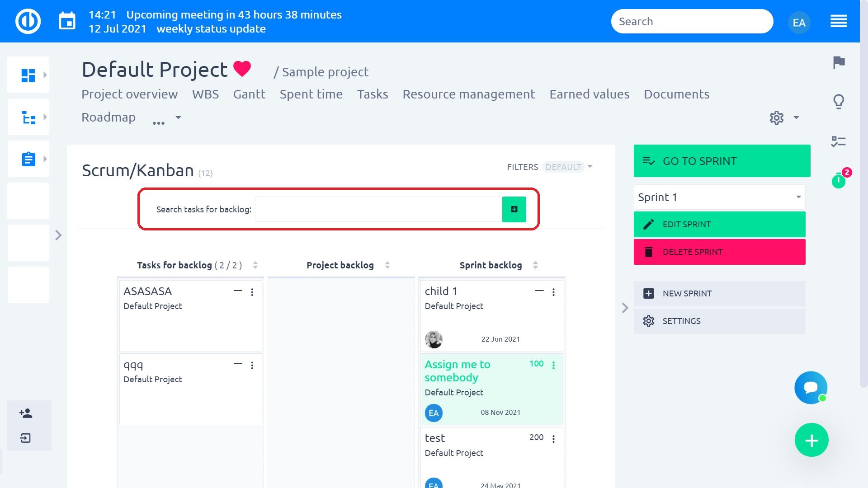This screenshot has height=488, width=868.
Task: Sort the Project backlog column
Action: point(387,265)
